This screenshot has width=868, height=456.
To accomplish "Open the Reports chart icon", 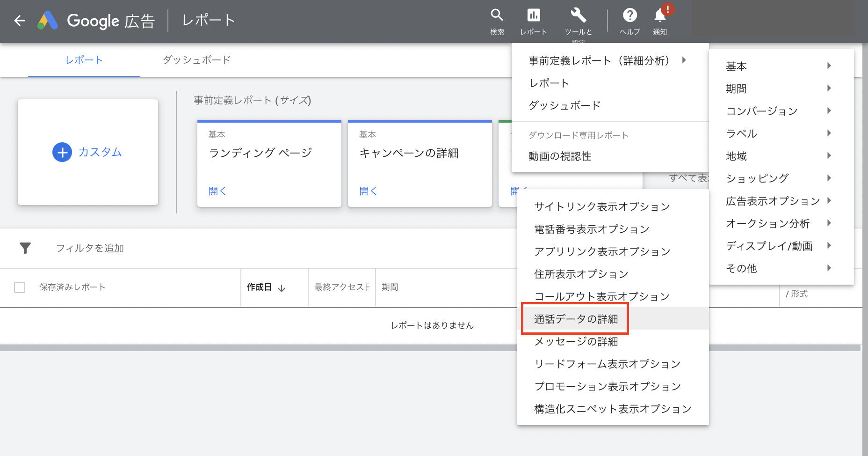I will 533,16.
